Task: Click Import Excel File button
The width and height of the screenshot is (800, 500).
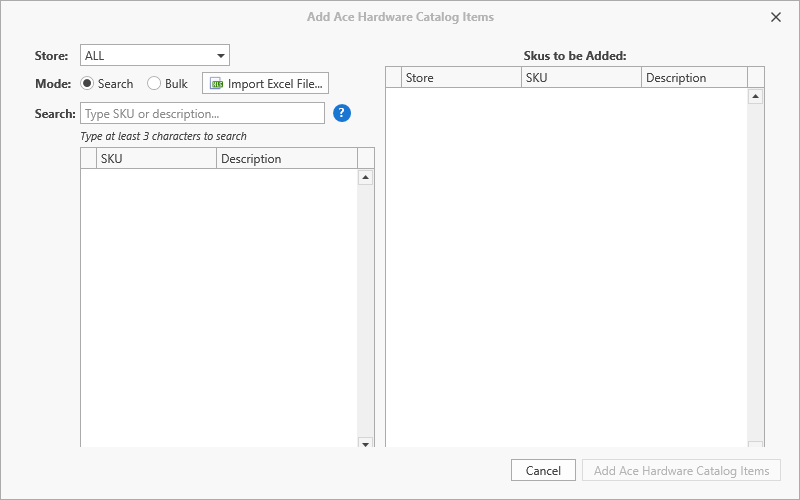Action: (x=265, y=84)
